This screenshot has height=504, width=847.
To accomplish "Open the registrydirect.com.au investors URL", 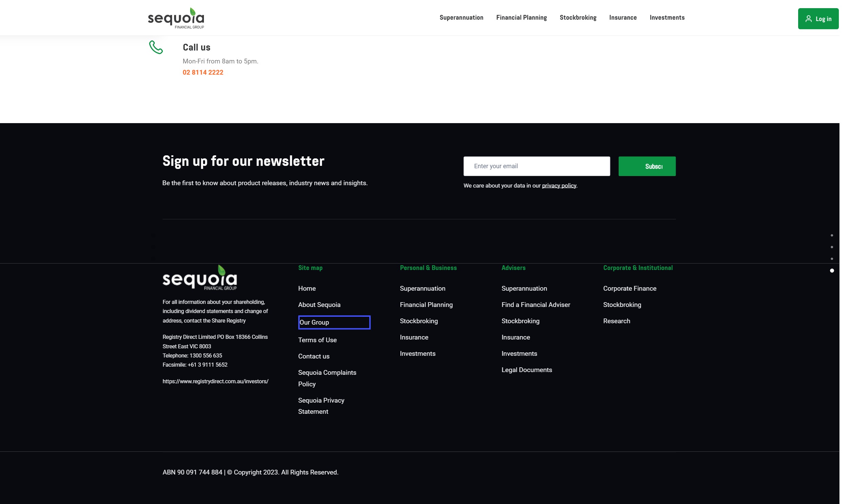I will coord(215,382).
